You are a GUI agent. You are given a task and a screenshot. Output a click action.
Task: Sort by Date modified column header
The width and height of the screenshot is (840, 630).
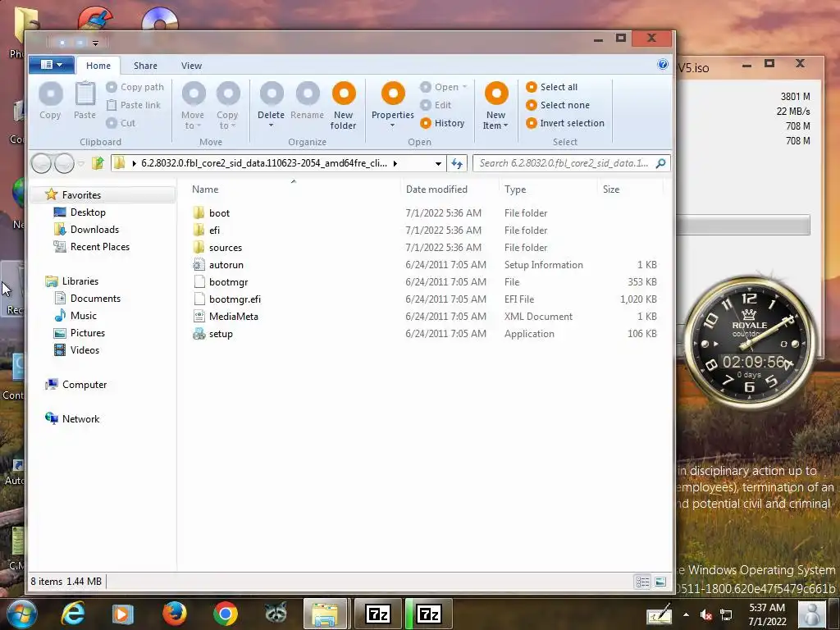pos(436,189)
